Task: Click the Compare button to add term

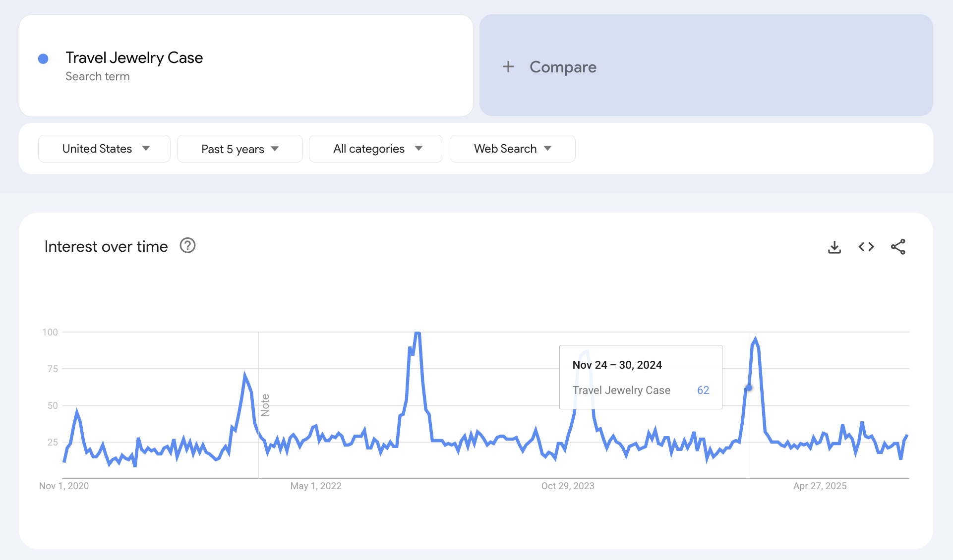Action: (x=563, y=67)
